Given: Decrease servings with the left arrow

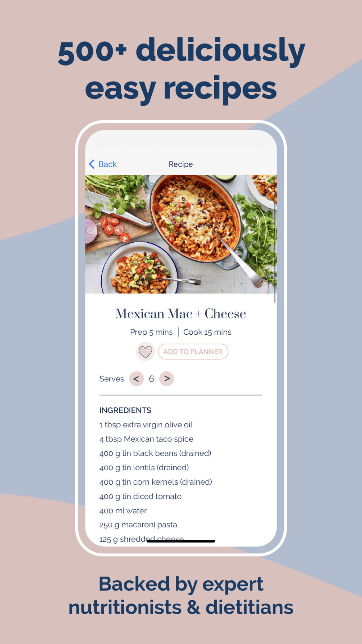Looking at the screenshot, I should pos(136,379).
